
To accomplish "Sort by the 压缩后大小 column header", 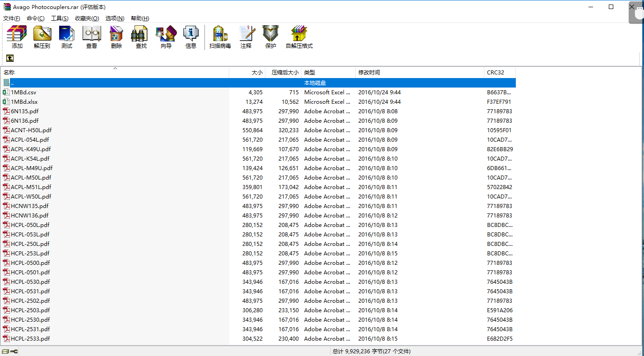I will coord(283,72).
